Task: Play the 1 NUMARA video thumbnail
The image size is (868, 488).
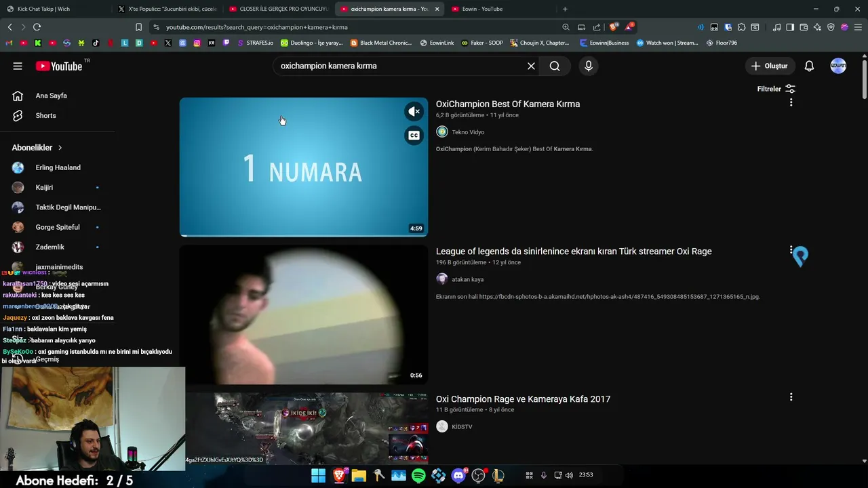Action: 303,167
